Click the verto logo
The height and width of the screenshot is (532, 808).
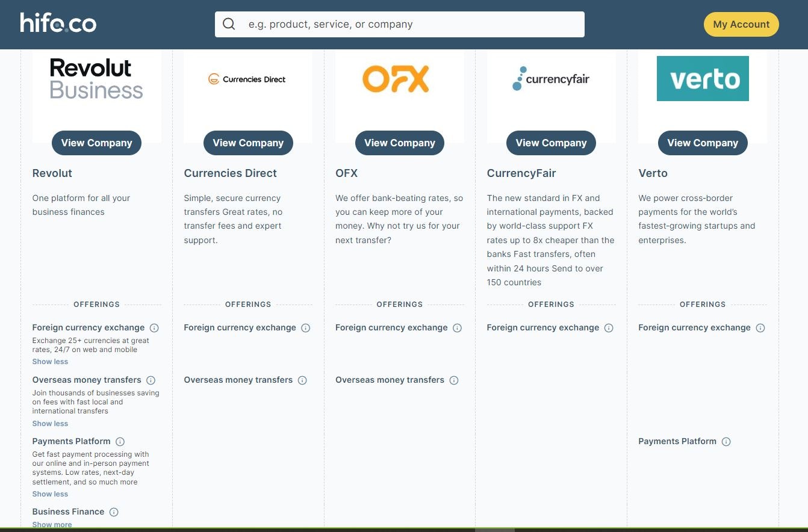(x=703, y=79)
